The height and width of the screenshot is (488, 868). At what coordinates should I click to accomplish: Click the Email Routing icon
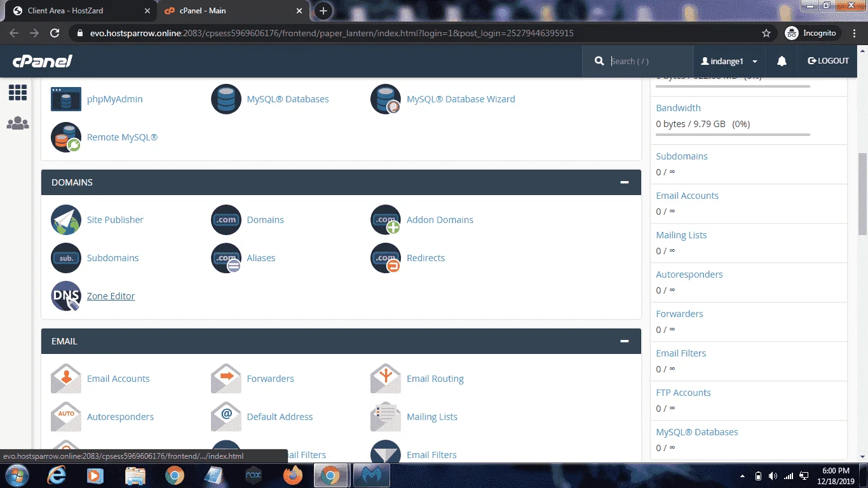(386, 379)
